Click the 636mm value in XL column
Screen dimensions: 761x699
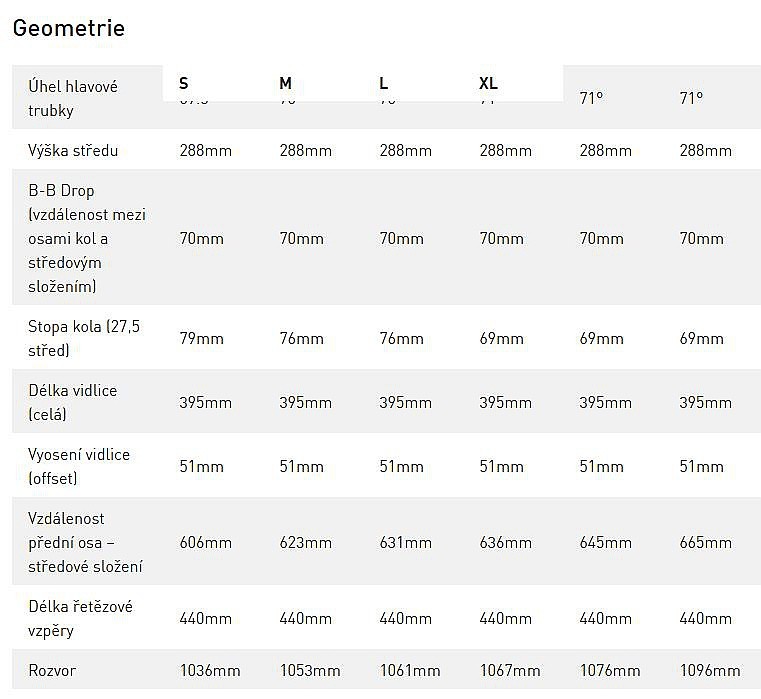505,543
